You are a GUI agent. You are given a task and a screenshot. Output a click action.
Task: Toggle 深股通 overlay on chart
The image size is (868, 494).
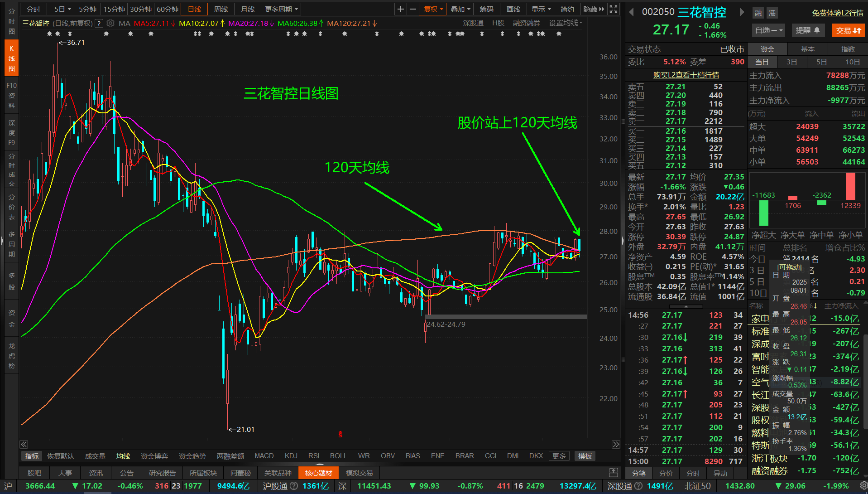coord(473,23)
